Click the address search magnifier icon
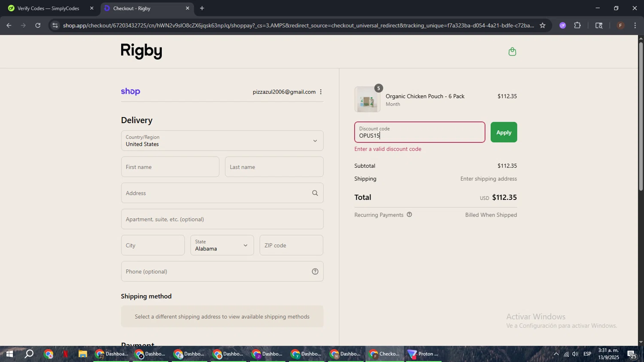 [x=315, y=193]
